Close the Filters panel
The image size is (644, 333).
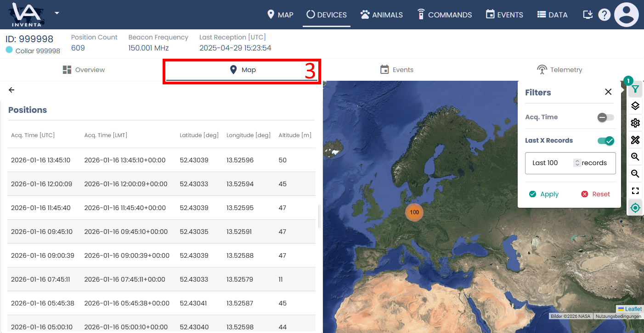608,92
